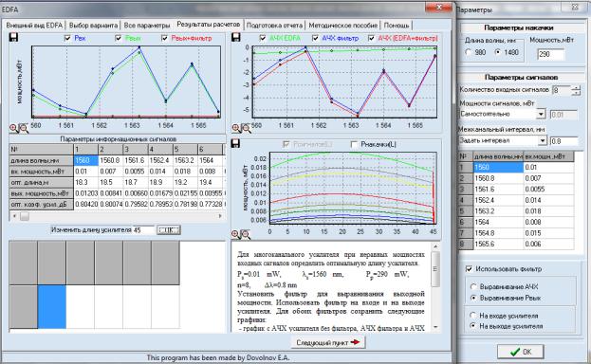Save the АЧХ chart via its floppy icon

(x=235, y=37)
